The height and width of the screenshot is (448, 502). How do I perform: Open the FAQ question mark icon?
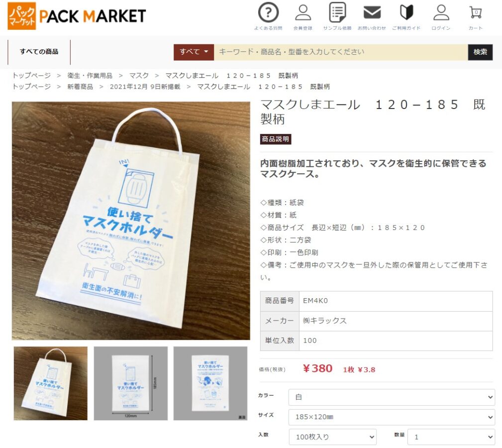[x=268, y=12]
